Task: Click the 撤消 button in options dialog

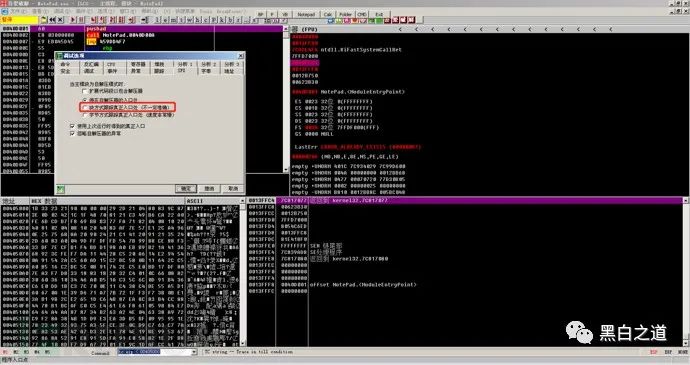Action: [209, 188]
